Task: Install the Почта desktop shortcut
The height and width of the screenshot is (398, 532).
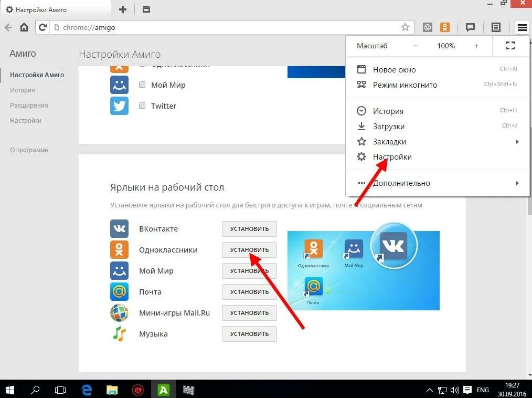Action: point(249,292)
